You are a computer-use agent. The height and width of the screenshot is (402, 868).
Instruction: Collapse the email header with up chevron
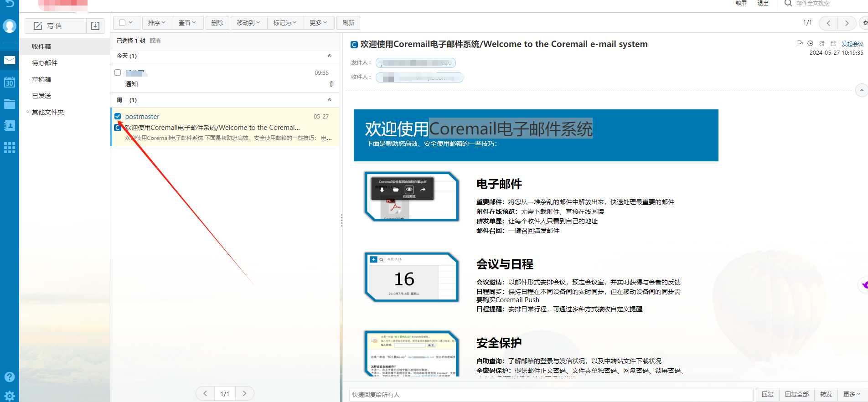coord(861,90)
